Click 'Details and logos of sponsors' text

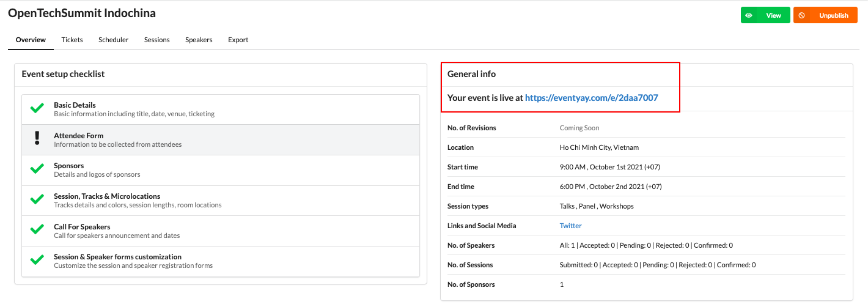tap(97, 174)
